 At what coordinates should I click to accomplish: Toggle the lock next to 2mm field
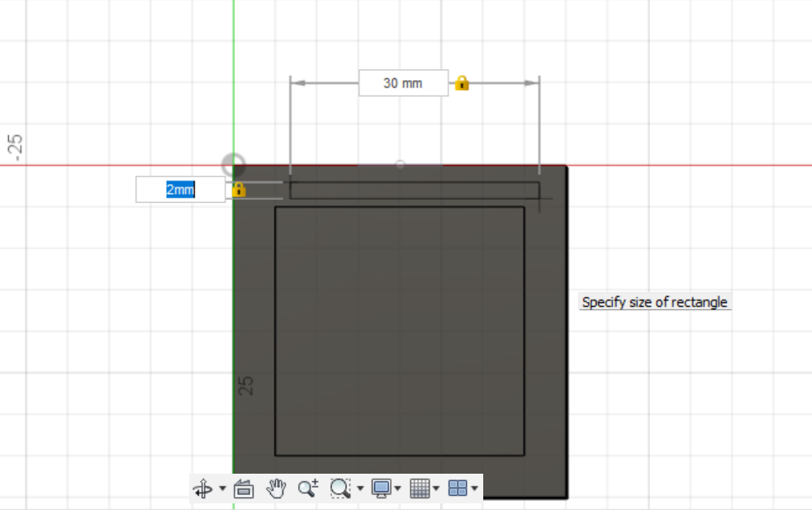(x=239, y=190)
